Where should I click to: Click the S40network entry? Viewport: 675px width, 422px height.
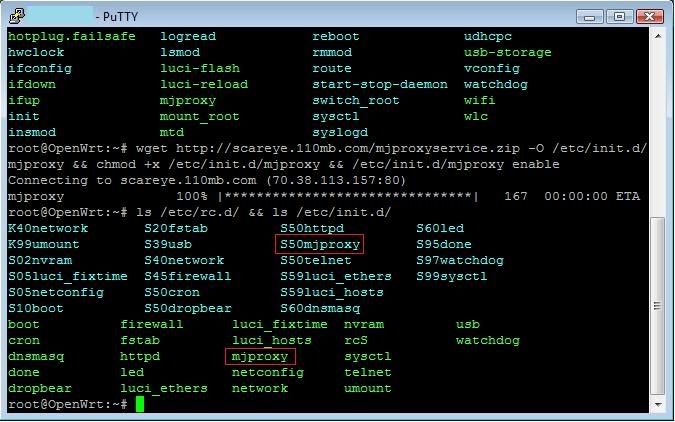184,260
